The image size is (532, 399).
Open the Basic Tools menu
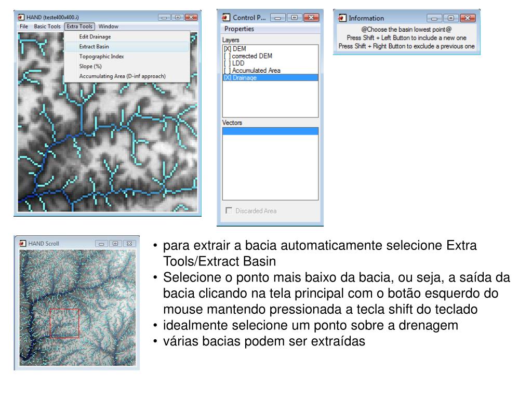click(x=47, y=26)
